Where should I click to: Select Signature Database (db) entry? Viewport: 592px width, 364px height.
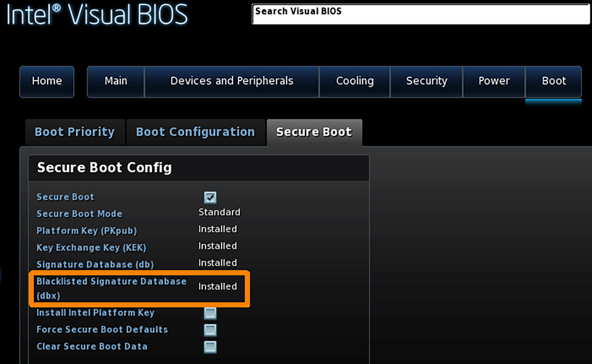click(x=95, y=265)
